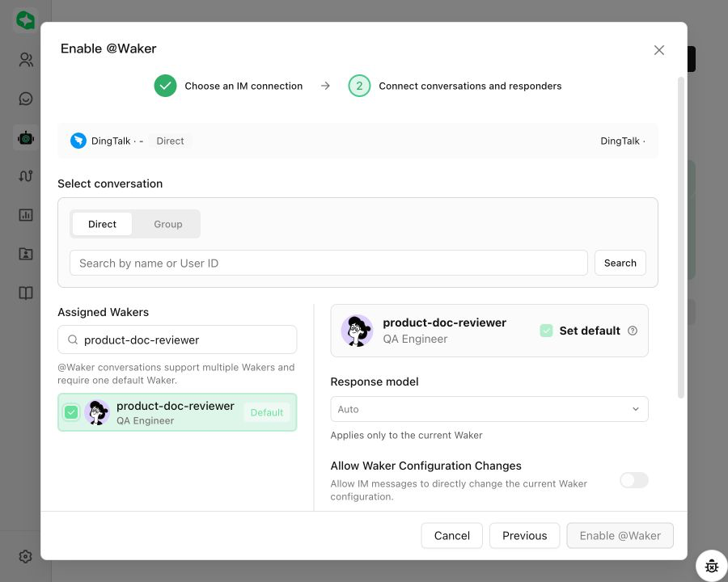This screenshot has width=728, height=582.
Task: Click product-doc-reviewer avatar in details card
Action: pyautogui.click(x=357, y=331)
